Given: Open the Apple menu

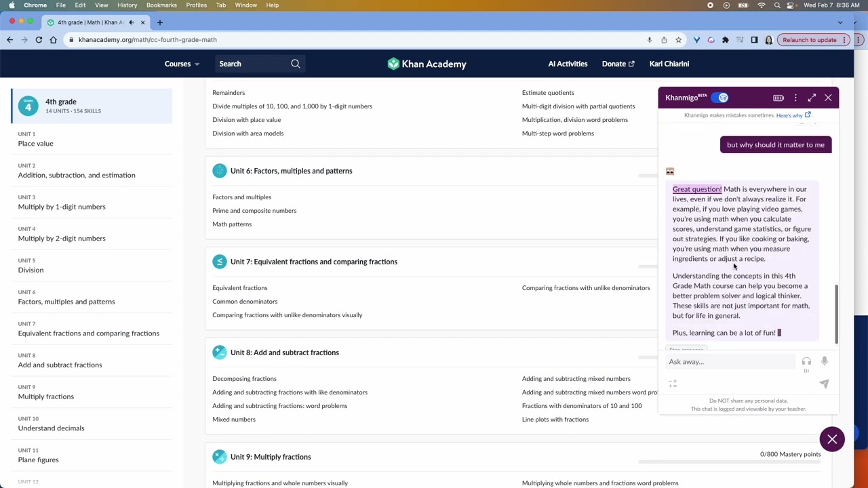Looking at the screenshot, I should tap(12, 5).
